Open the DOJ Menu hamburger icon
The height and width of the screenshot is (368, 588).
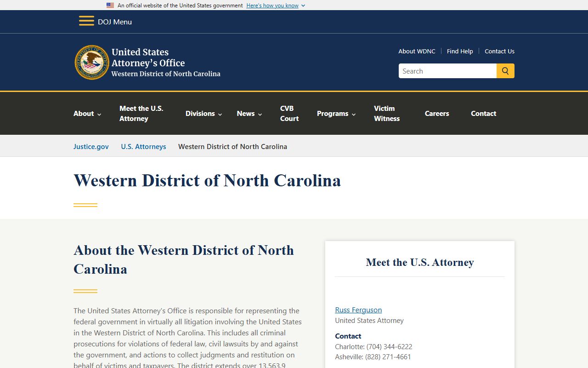(x=86, y=21)
